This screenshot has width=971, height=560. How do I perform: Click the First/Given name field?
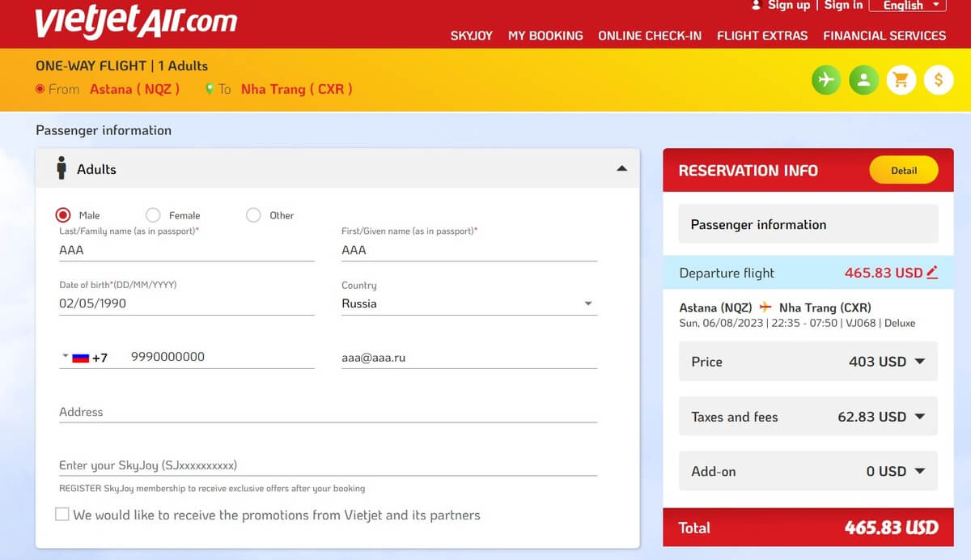point(469,250)
